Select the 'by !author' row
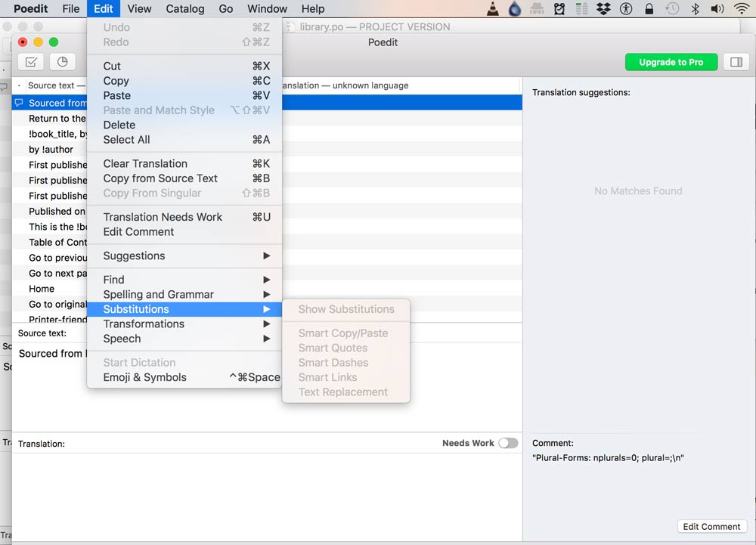The width and height of the screenshot is (756, 545). pos(50,150)
